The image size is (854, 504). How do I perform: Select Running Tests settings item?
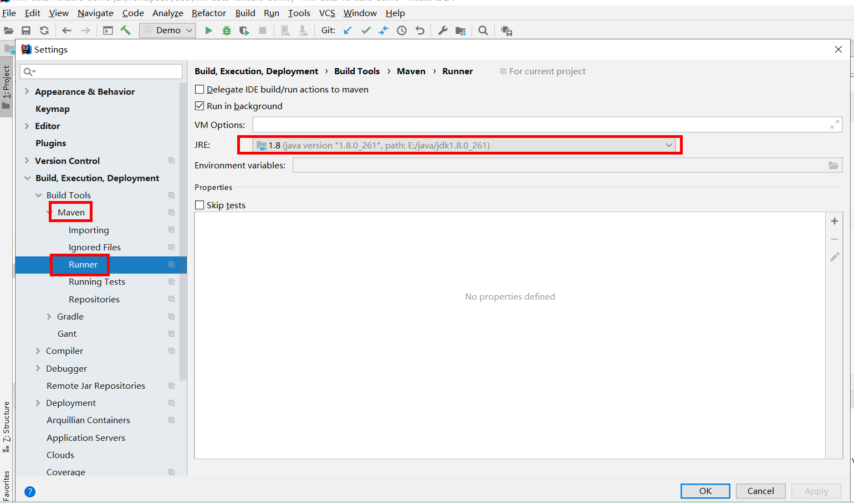(x=97, y=281)
